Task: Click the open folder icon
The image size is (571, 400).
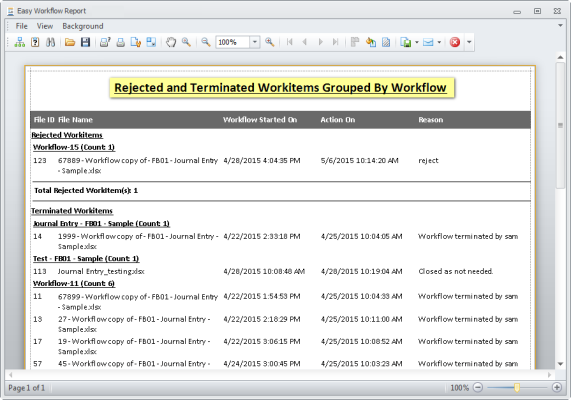Action: pyautogui.click(x=70, y=42)
